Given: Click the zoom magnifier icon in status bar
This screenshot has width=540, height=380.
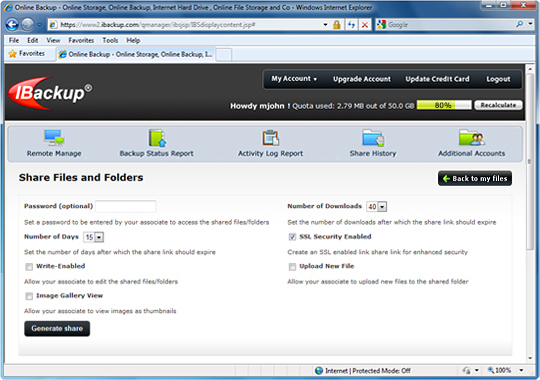Looking at the screenshot, I should point(491,370).
